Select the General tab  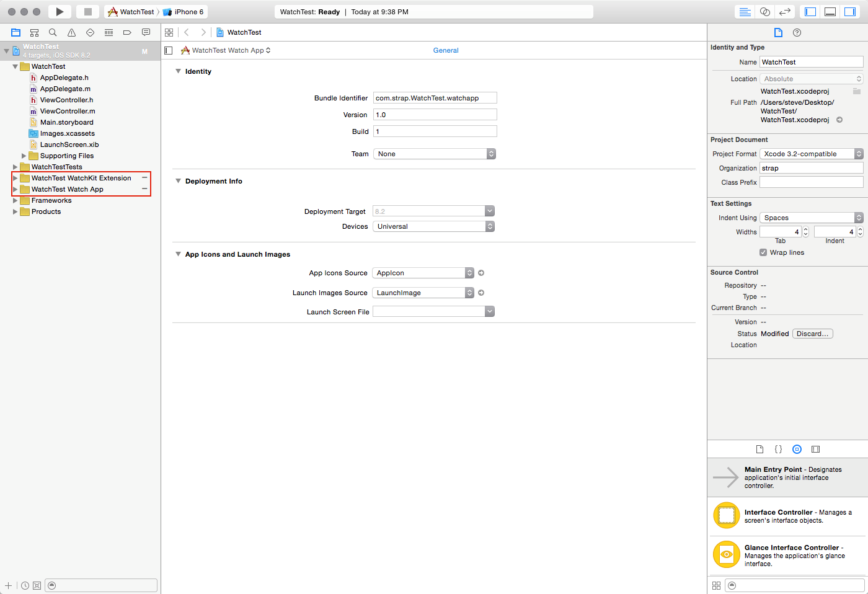pyautogui.click(x=446, y=50)
